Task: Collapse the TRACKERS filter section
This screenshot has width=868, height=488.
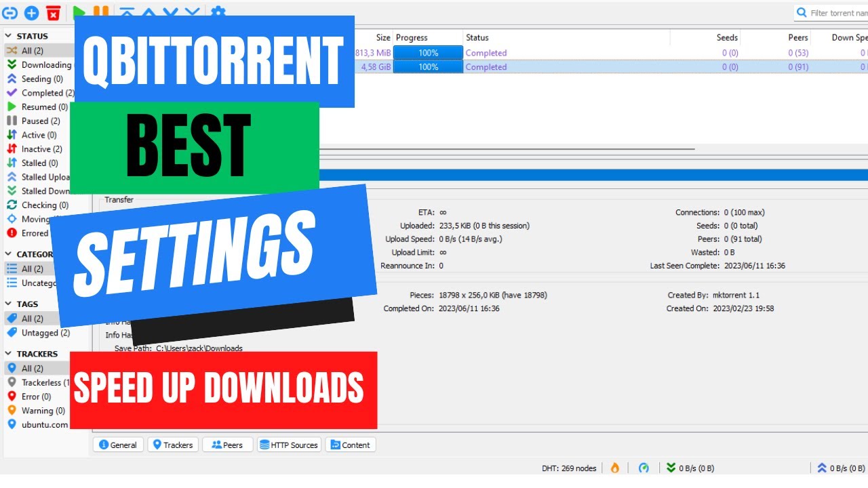Action: (x=9, y=354)
